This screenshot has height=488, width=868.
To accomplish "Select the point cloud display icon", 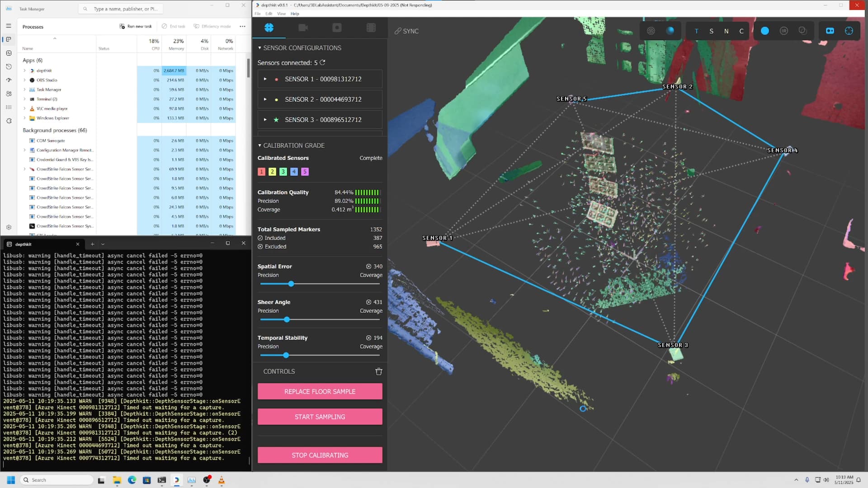I will pos(651,31).
